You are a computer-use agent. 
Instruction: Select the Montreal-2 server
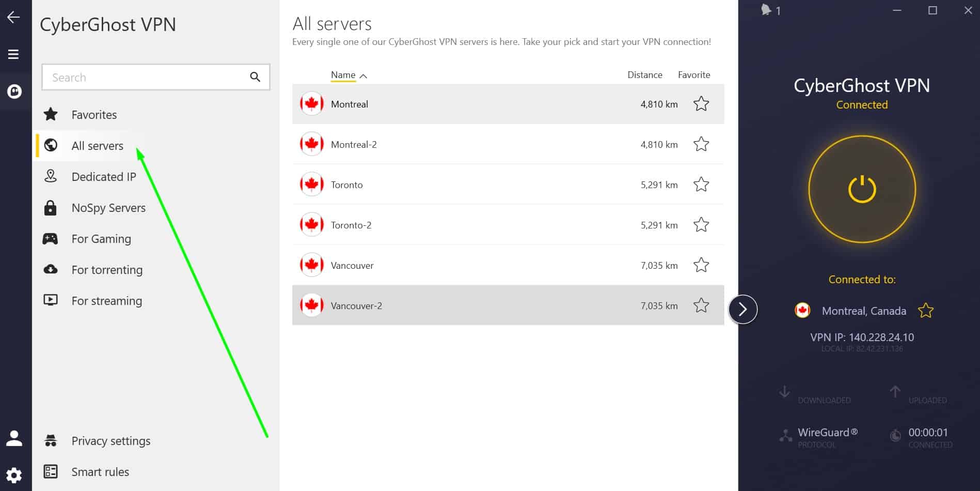coord(508,144)
